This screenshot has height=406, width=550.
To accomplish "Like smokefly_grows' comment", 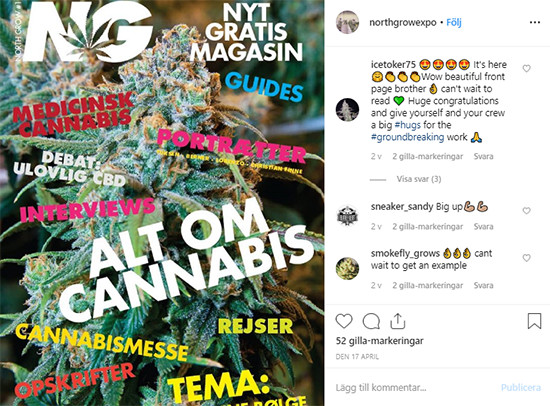I will point(526,258).
